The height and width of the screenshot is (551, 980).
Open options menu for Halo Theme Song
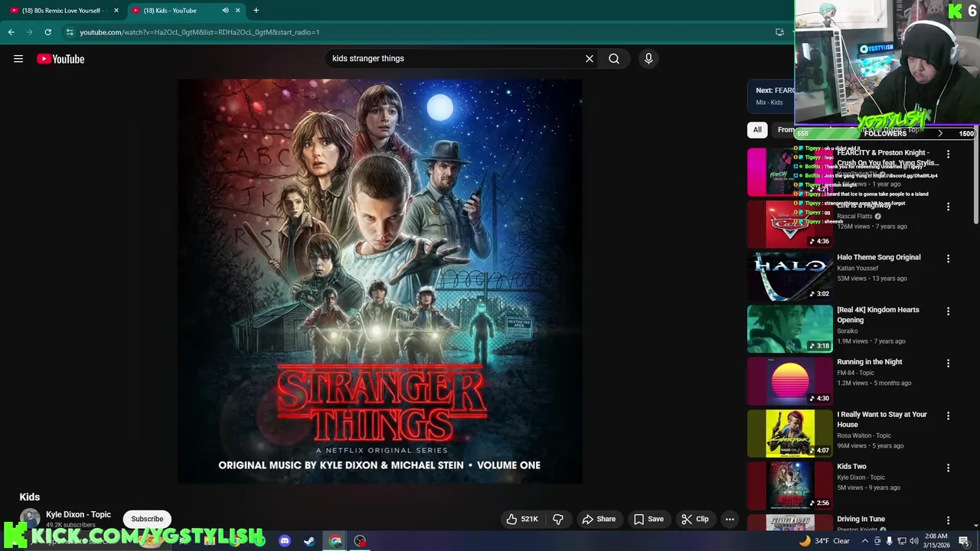click(948, 259)
